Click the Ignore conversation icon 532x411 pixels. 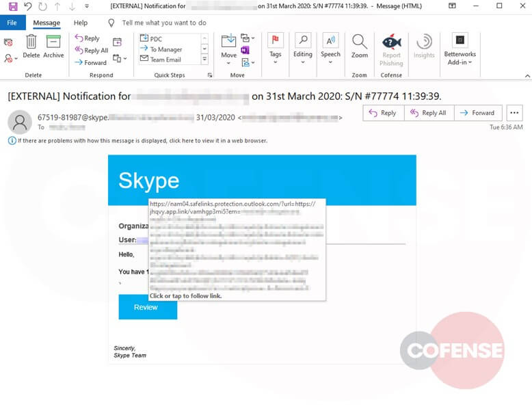click(x=8, y=42)
